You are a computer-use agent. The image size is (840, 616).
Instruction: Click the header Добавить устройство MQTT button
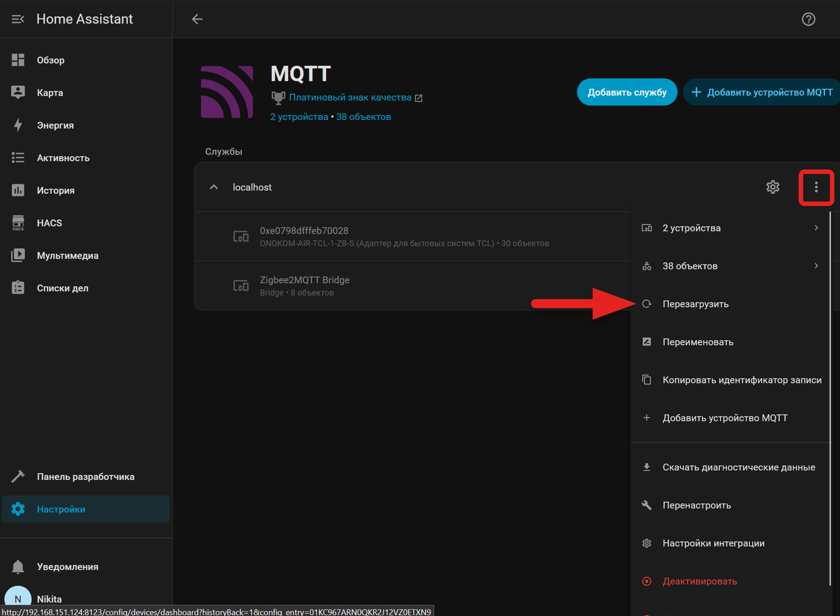click(762, 92)
